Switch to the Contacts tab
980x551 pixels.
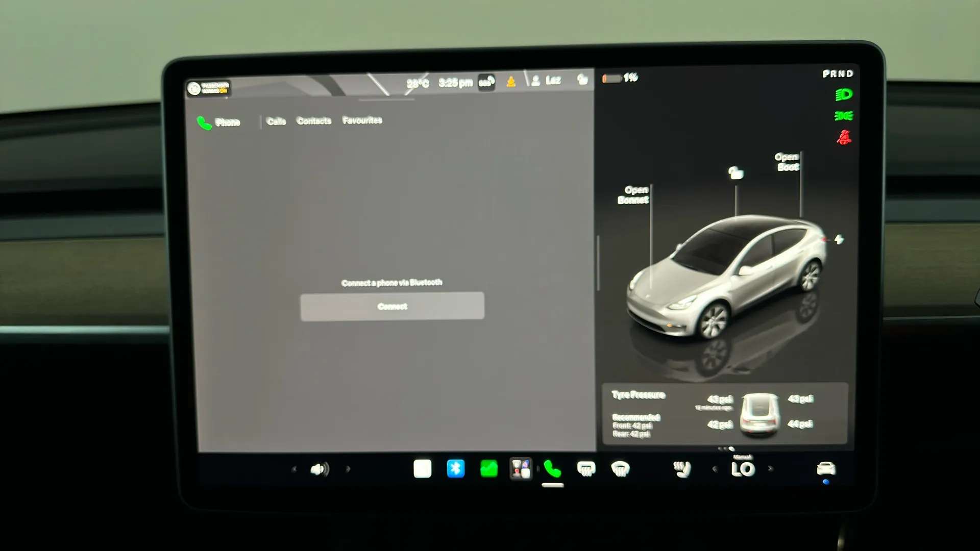click(x=314, y=121)
